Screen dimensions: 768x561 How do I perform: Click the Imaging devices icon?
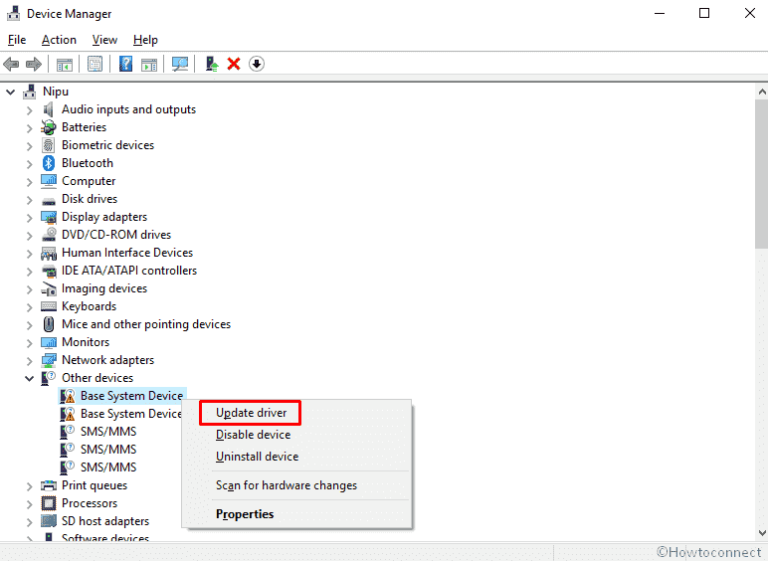48,289
